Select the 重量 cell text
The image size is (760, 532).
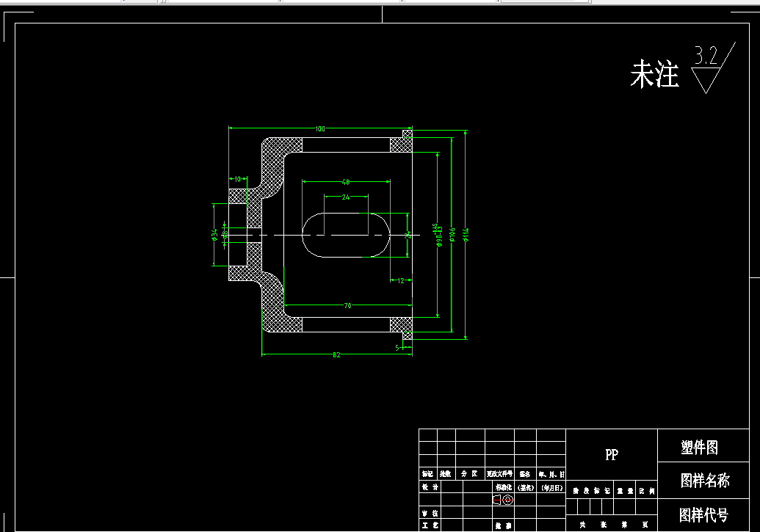(x=625, y=491)
